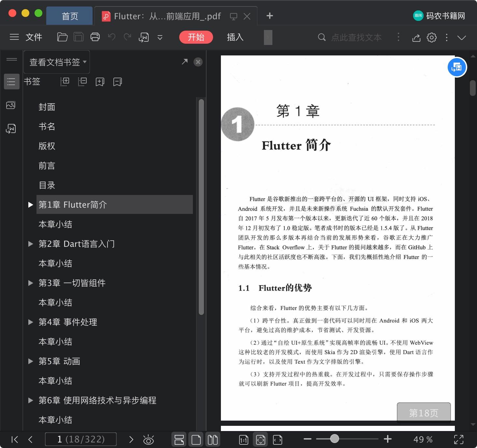Undo the last action
The height and width of the screenshot is (448, 477).
click(112, 37)
